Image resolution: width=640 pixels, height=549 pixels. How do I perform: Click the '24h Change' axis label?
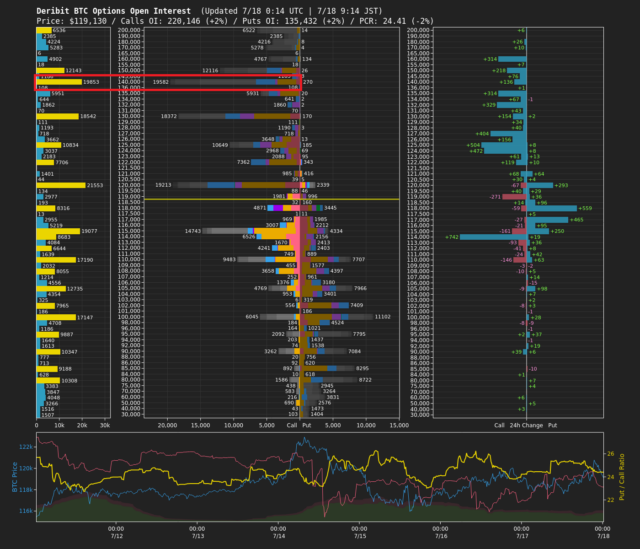(526, 425)
